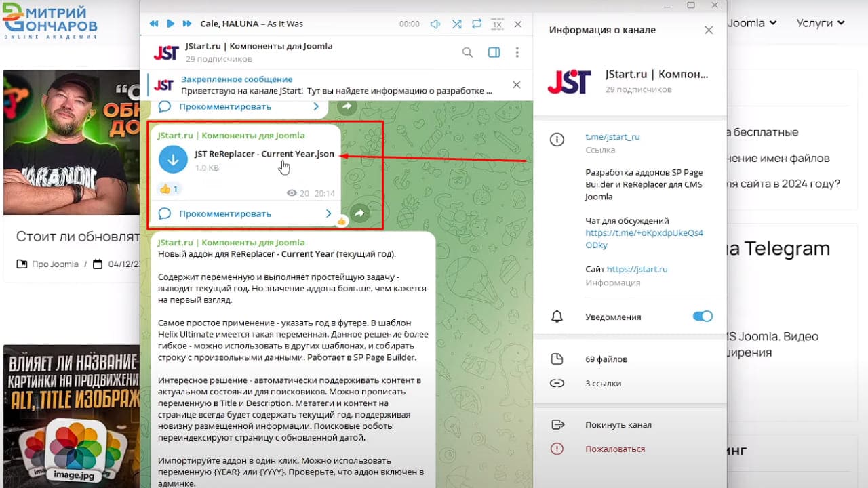Screen dimensions: 868x488
Task: Click the bell icon next to Уведомления
Action: pos(557,317)
